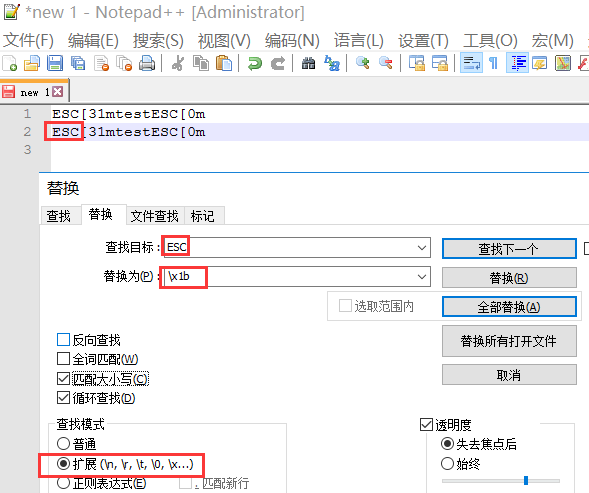Select 失去焦点后 transparency option
The width and height of the screenshot is (589, 493).
point(447,444)
